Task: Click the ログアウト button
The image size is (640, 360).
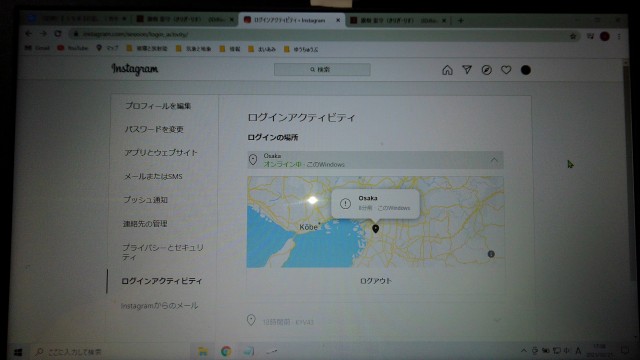Action: point(376,281)
